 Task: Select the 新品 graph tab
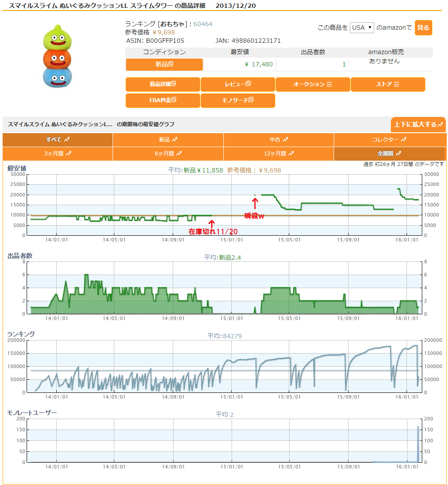168,140
